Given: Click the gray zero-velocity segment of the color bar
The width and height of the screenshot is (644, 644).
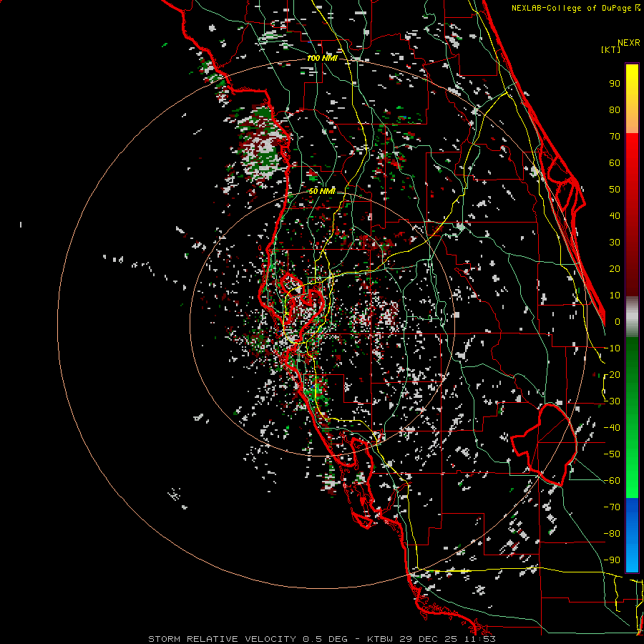Looking at the screenshot, I should 632,316.
